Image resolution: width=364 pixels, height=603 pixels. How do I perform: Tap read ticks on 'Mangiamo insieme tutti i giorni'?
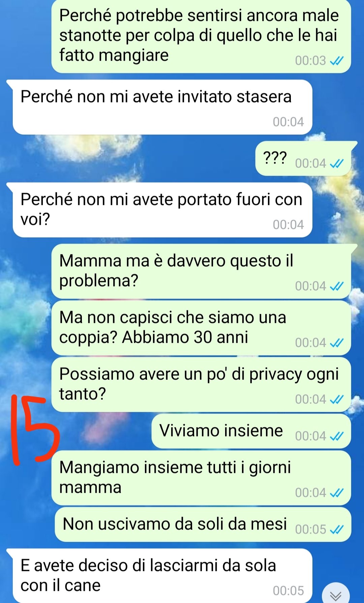[336, 493]
